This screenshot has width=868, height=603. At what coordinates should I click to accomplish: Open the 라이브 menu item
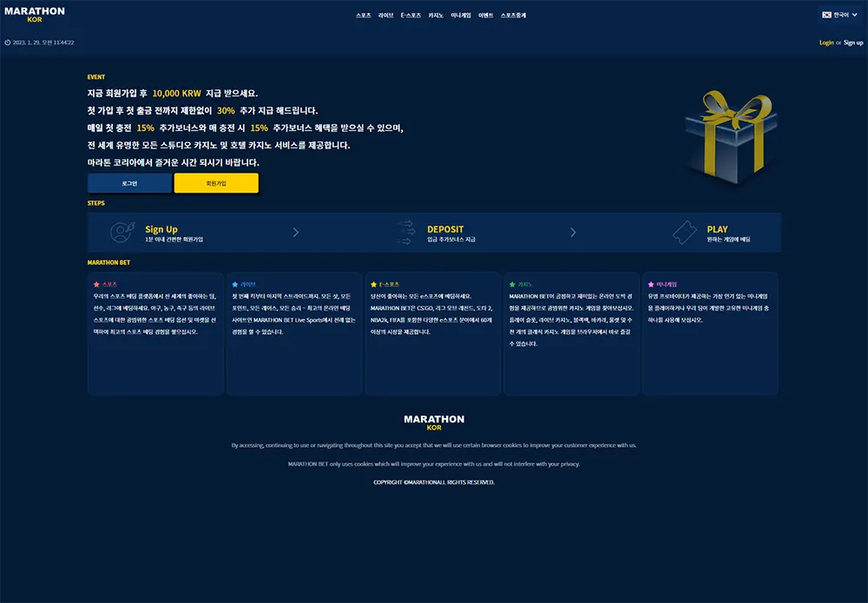[x=386, y=16]
